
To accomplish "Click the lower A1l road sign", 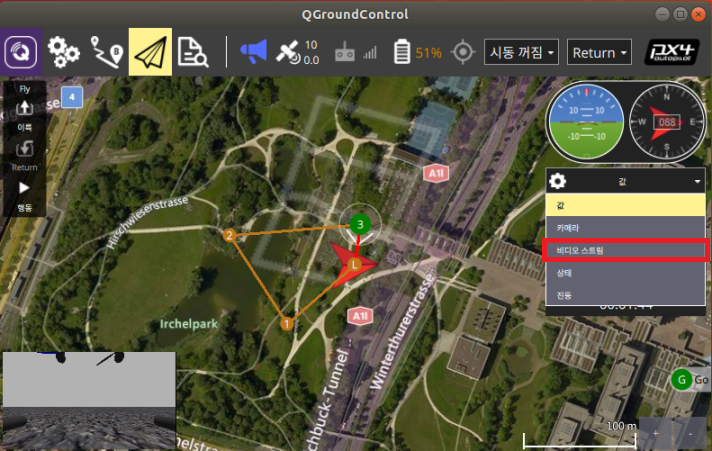I will pos(360,316).
